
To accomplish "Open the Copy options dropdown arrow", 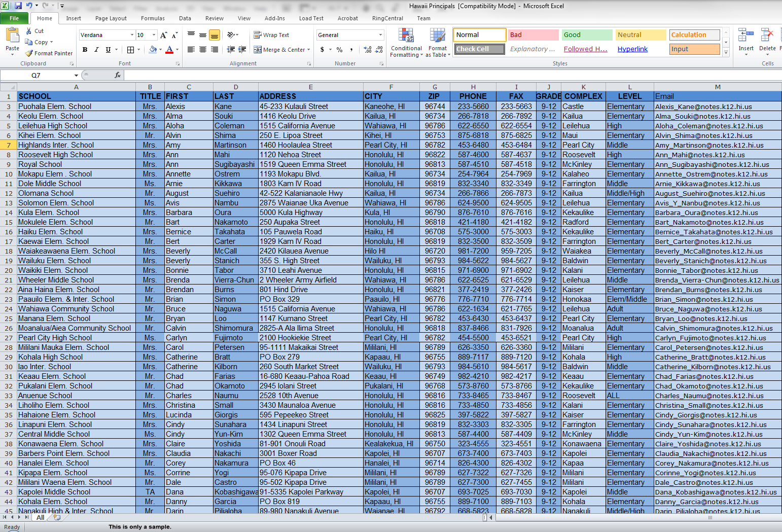I will pos(51,42).
